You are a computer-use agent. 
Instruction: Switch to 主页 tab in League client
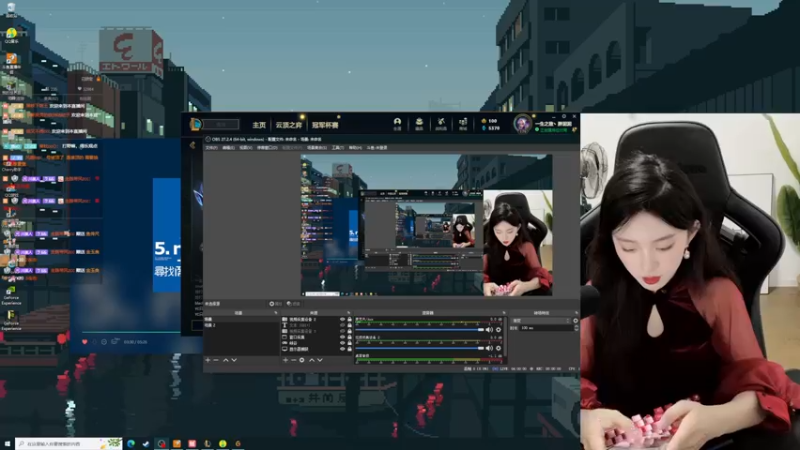click(259, 125)
